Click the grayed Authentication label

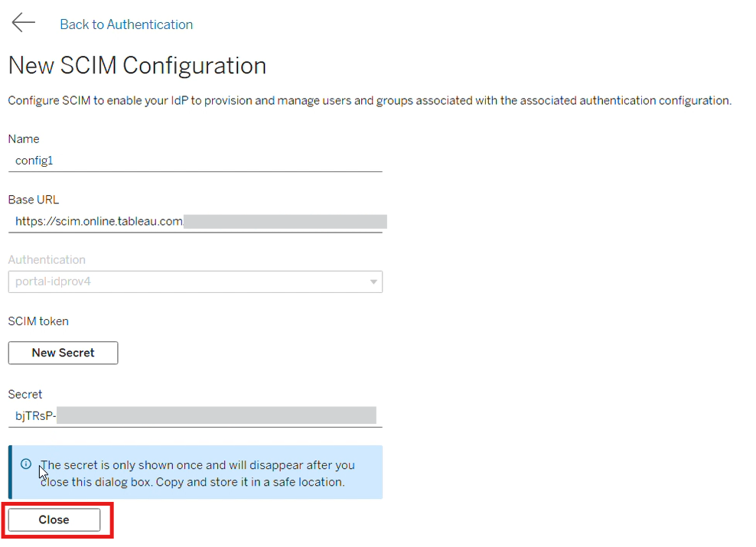[47, 260]
